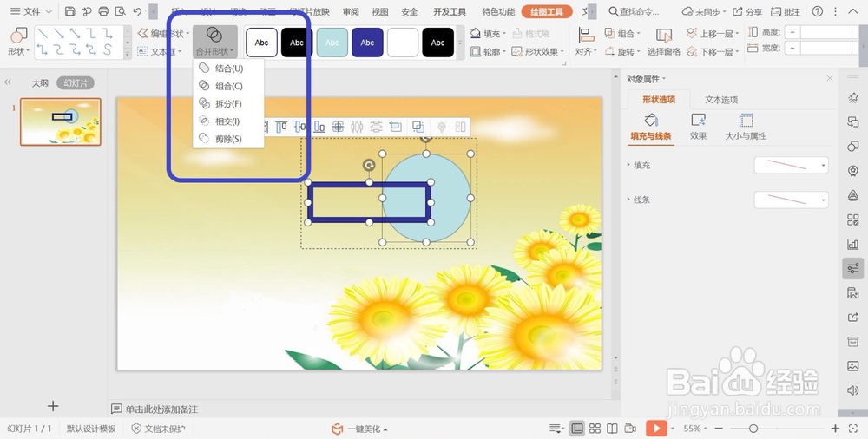
Task: Switch to 文本选项 tab in properties panel
Action: coord(721,100)
